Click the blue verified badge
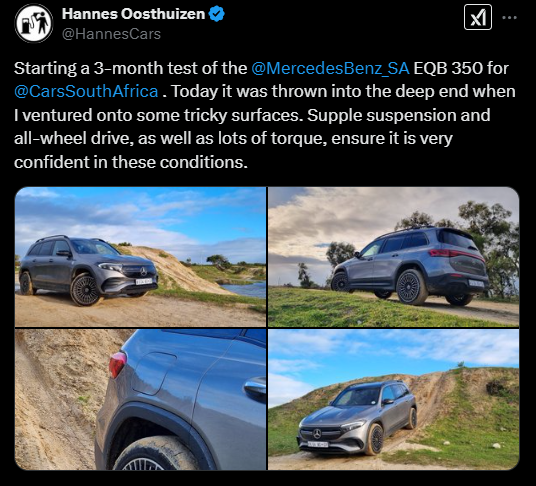This screenshot has width=536, height=486. (217, 14)
